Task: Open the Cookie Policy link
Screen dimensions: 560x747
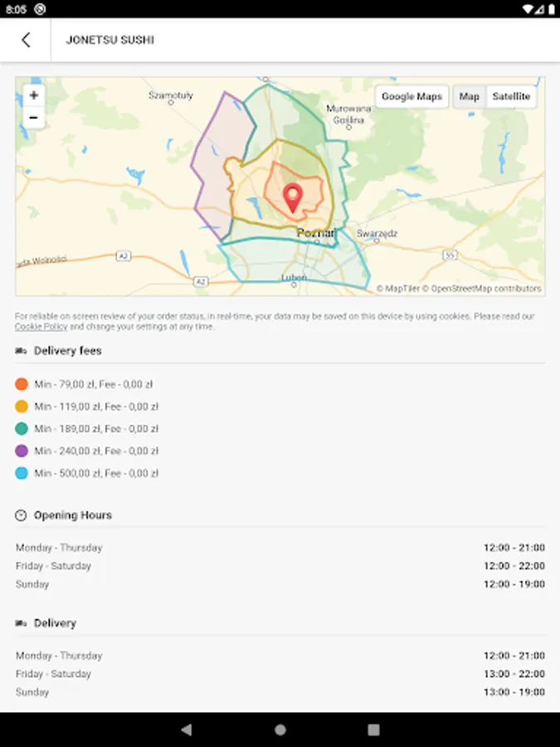Action: (x=41, y=327)
